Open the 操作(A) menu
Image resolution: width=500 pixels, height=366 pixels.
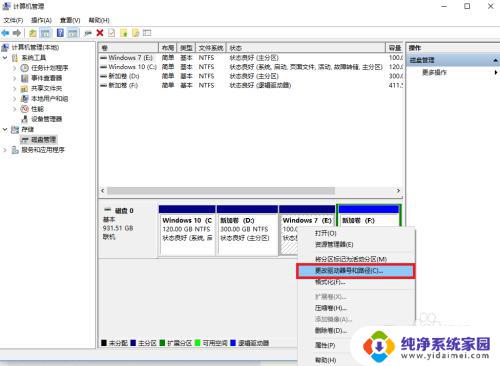[x=41, y=20]
